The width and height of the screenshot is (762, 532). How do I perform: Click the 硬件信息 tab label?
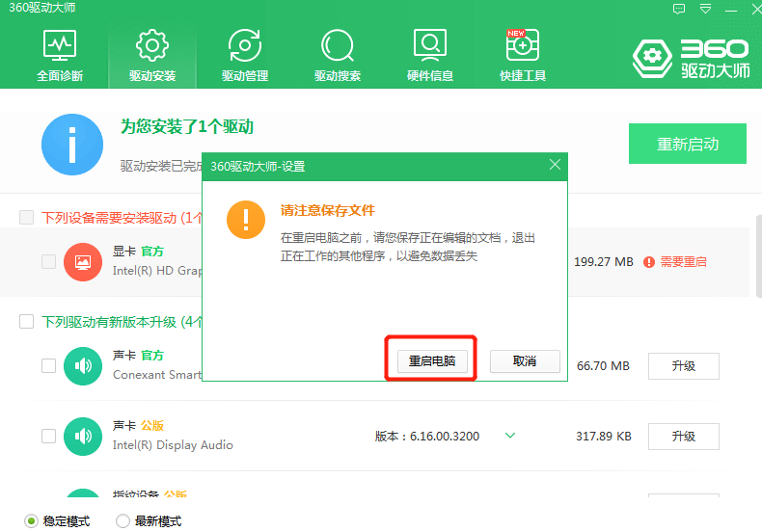(x=430, y=76)
